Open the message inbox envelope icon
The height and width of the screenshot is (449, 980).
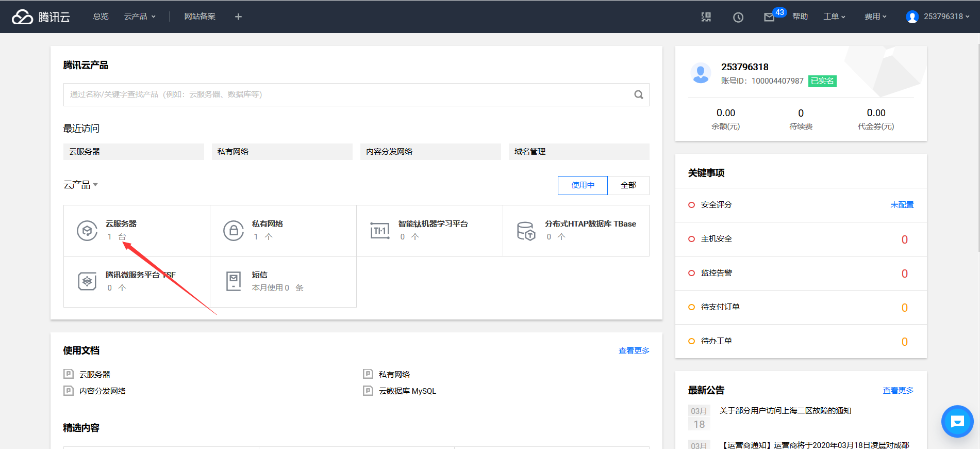(769, 18)
